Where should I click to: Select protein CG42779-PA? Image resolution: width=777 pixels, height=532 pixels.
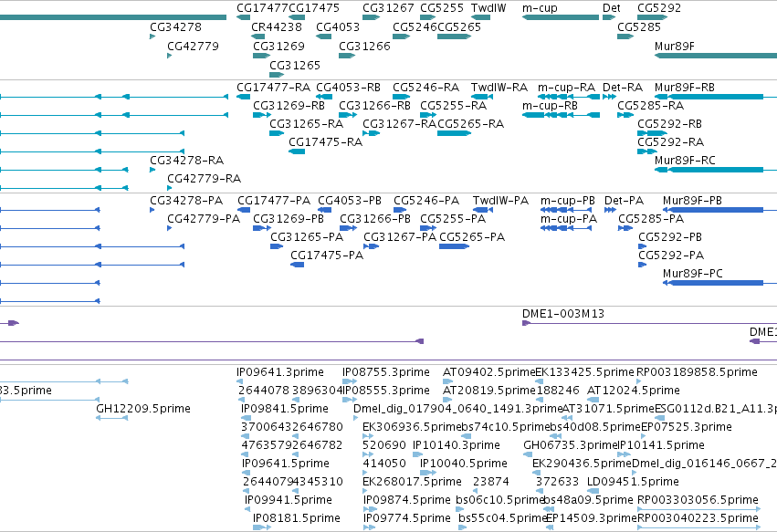(x=170, y=228)
